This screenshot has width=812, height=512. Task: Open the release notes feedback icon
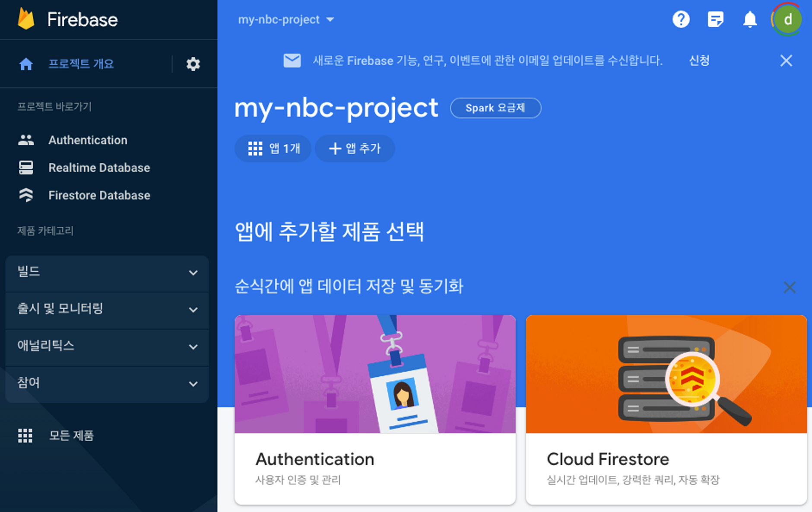[x=715, y=19]
